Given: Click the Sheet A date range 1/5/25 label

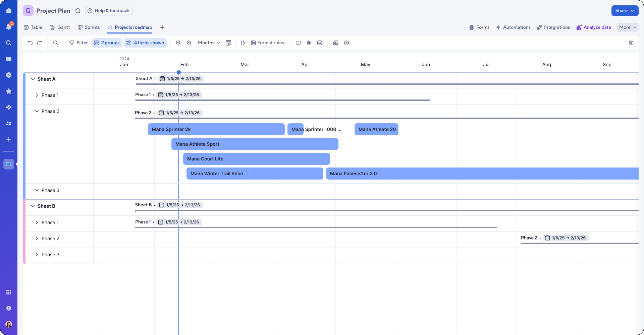Looking at the screenshot, I should (181, 79).
